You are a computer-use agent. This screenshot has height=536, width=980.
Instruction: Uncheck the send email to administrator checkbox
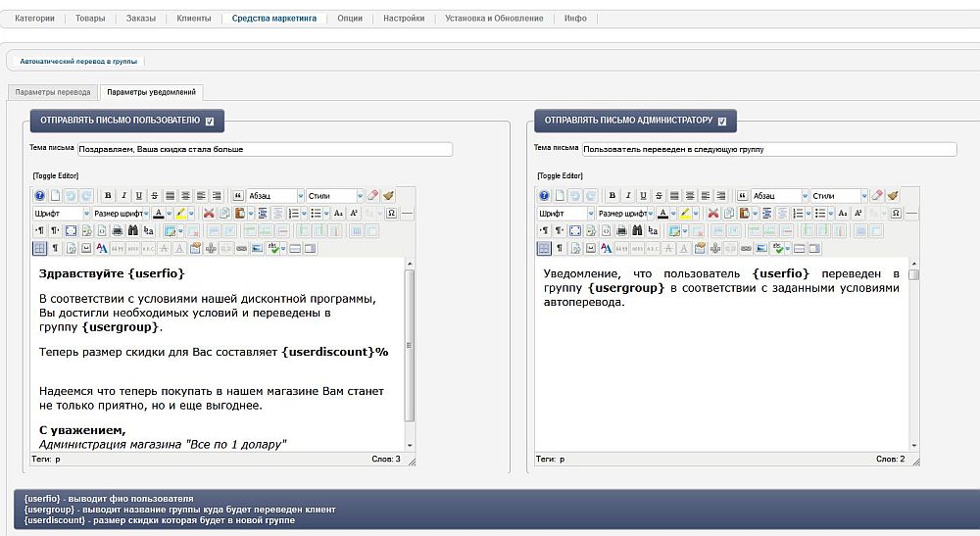722,122
